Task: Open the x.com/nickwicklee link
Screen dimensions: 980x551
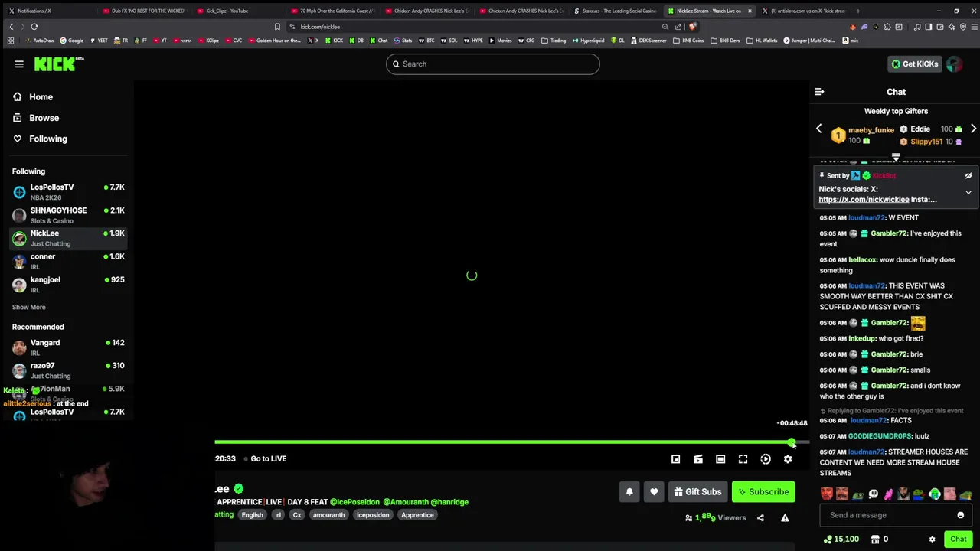Action: [x=864, y=200]
